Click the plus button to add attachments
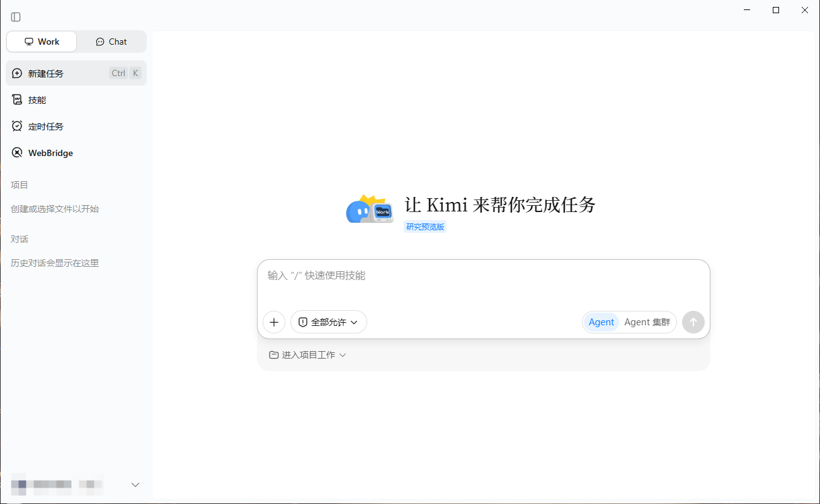This screenshot has width=820, height=504. (274, 322)
